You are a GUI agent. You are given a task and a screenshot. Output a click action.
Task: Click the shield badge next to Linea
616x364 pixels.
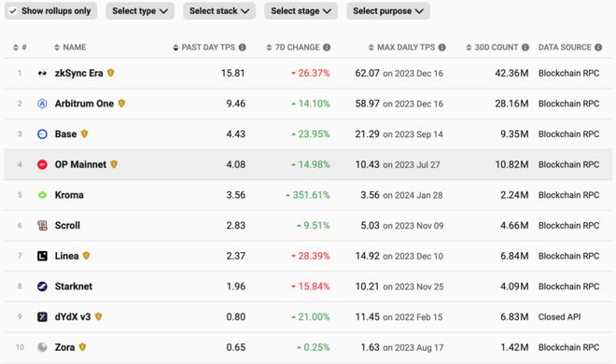pyautogui.click(x=86, y=256)
